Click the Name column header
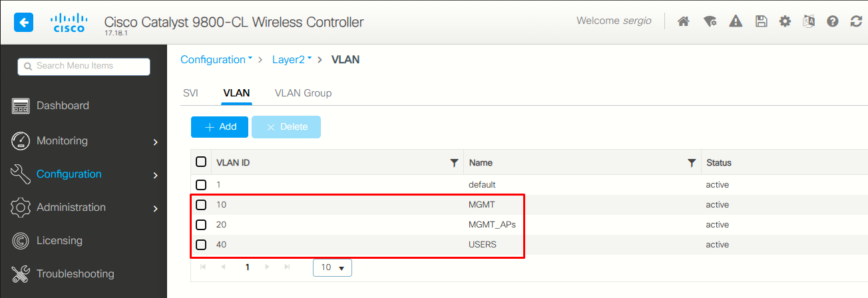This screenshot has width=868, height=298. coord(481,162)
